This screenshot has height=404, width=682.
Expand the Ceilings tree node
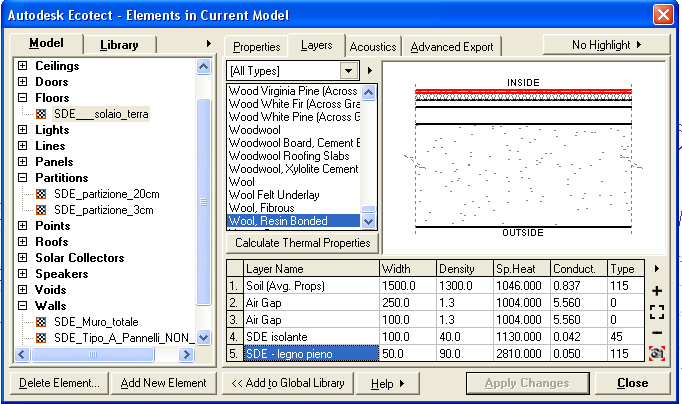[x=22, y=66]
